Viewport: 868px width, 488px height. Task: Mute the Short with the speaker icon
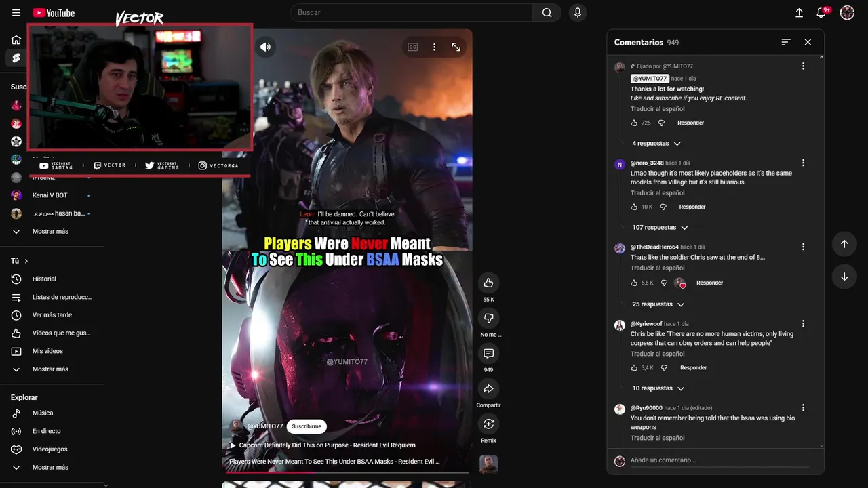265,47
